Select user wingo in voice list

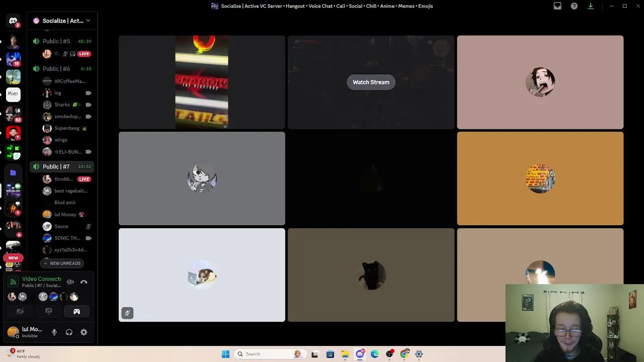point(66,140)
